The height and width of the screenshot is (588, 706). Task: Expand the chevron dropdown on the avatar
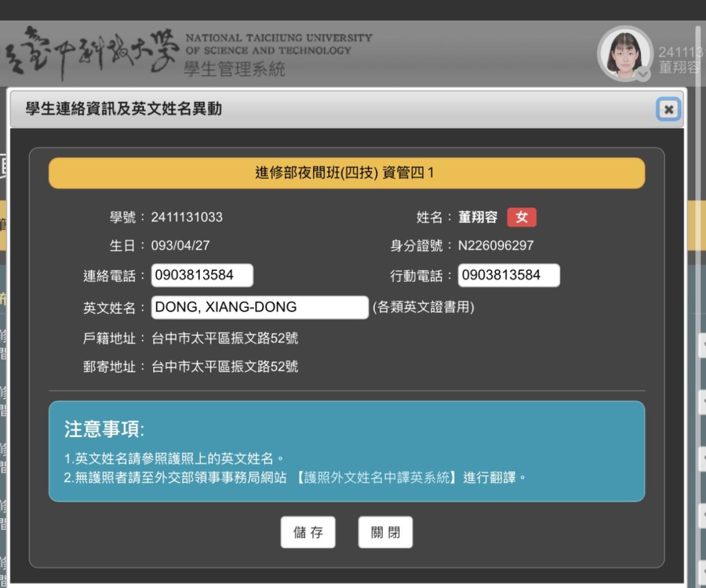(643, 75)
